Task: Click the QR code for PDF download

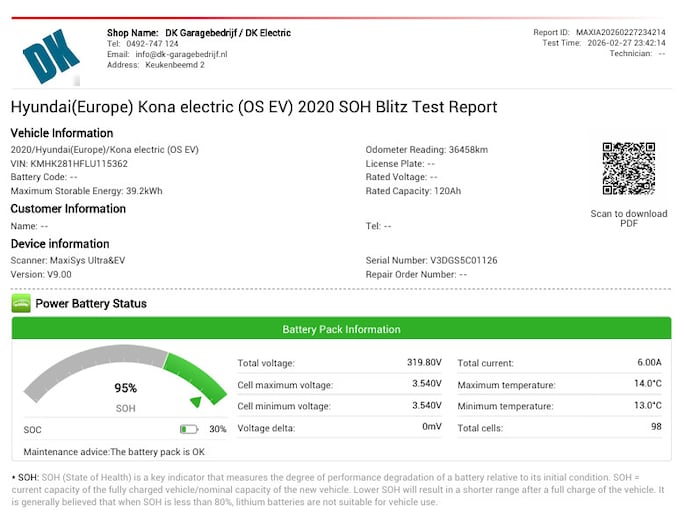Action: [628, 169]
